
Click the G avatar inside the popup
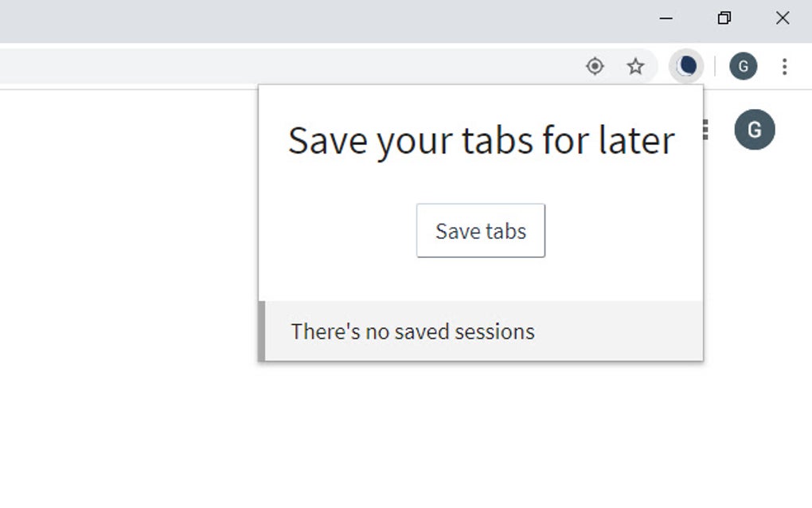click(x=754, y=130)
